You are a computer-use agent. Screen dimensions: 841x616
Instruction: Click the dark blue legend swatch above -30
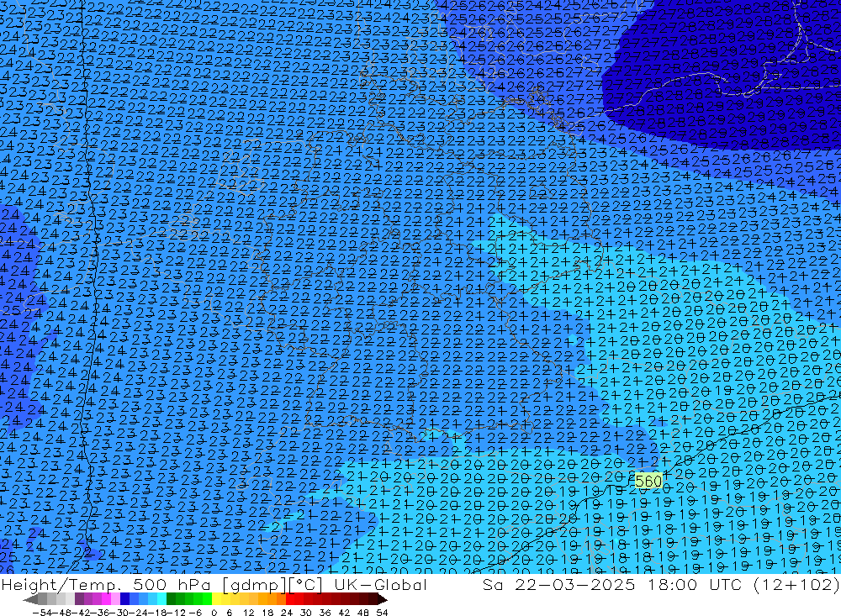124,599
